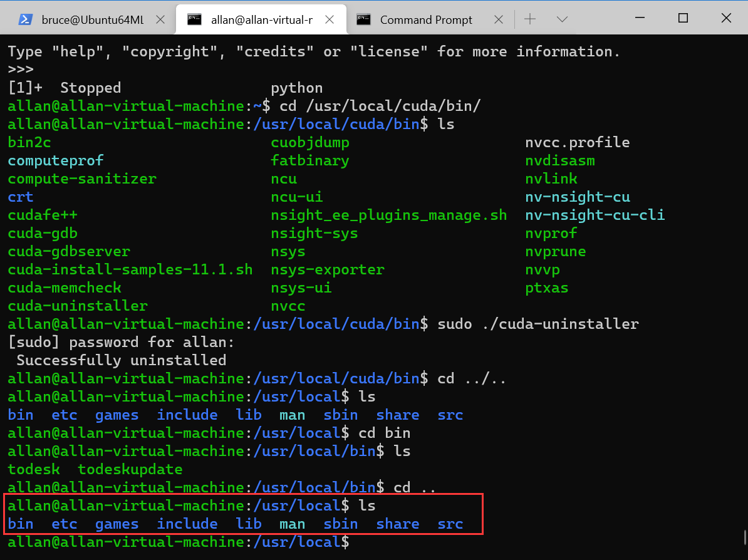
Task: Click 'cuda-install-samples-11.1.sh' entry
Action: pyautogui.click(x=130, y=269)
